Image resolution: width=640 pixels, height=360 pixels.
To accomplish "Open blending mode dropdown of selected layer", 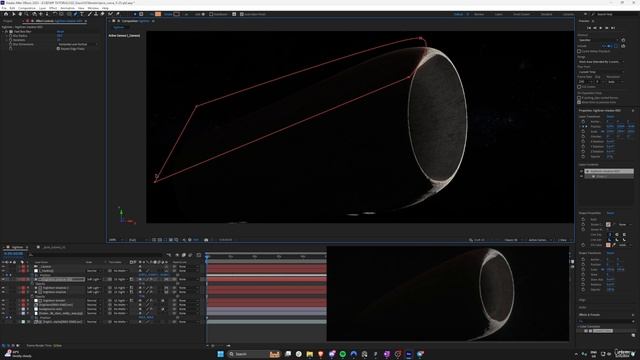I will 93,279.
